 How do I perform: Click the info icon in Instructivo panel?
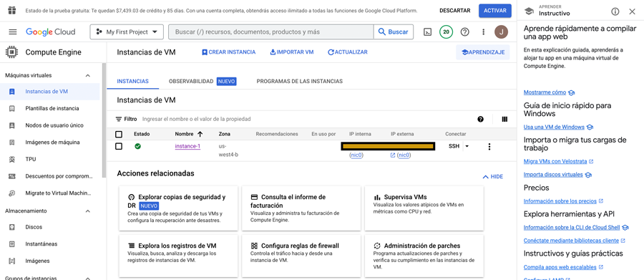[615, 11]
